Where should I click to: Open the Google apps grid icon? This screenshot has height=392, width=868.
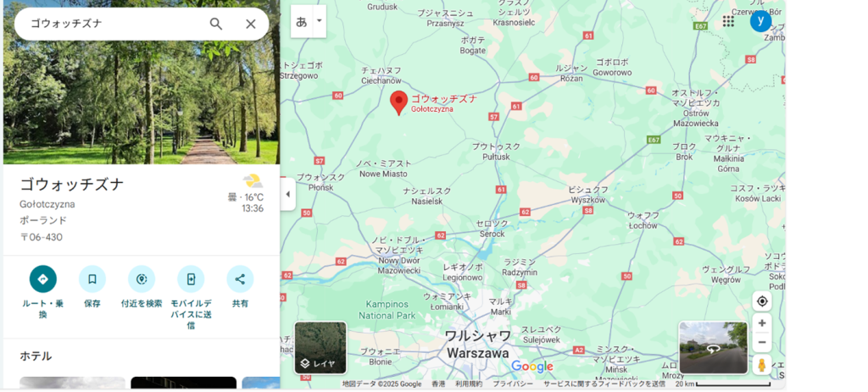click(x=728, y=21)
